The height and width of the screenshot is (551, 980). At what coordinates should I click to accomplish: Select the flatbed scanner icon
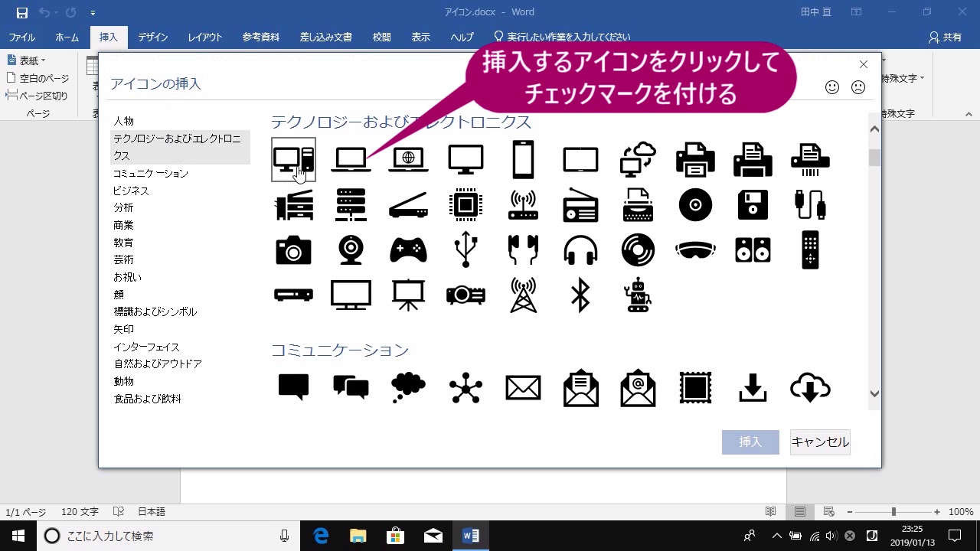[x=408, y=205]
